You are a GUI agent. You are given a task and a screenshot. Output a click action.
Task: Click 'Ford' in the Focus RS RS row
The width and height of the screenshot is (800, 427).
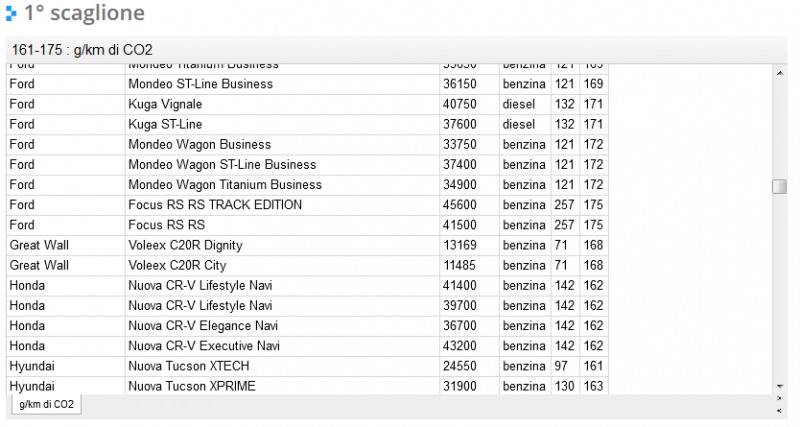pos(66,225)
